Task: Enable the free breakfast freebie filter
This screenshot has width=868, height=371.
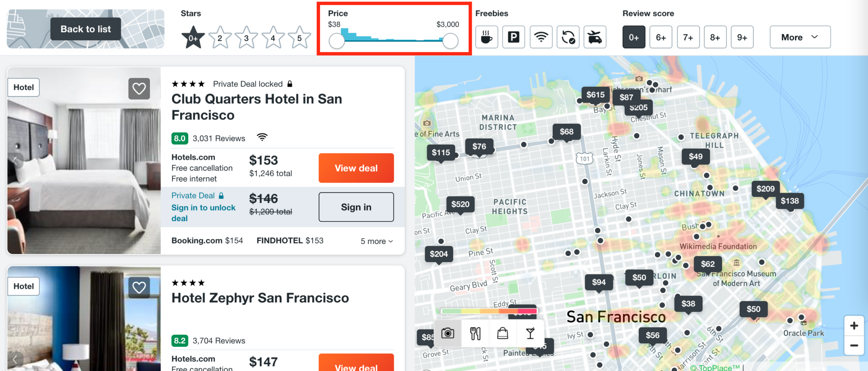Action: coord(486,37)
